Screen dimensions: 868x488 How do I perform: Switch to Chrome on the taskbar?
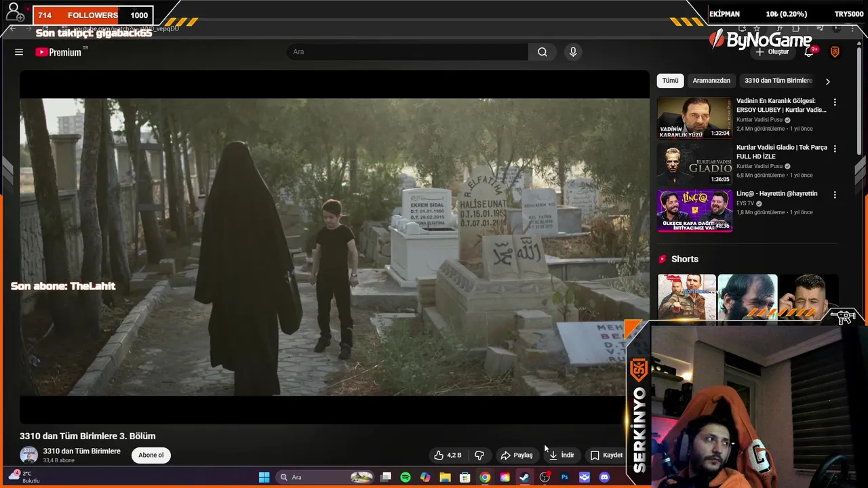(485, 477)
